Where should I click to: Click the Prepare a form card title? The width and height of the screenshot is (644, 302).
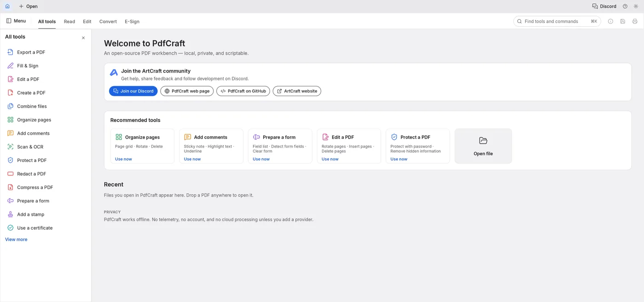[x=279, y=137]
